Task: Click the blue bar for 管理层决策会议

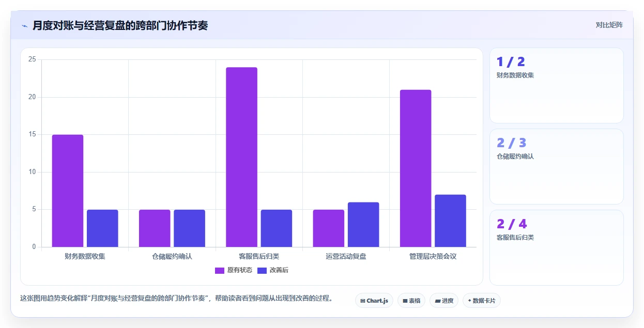Action: (x=450, y=221)
